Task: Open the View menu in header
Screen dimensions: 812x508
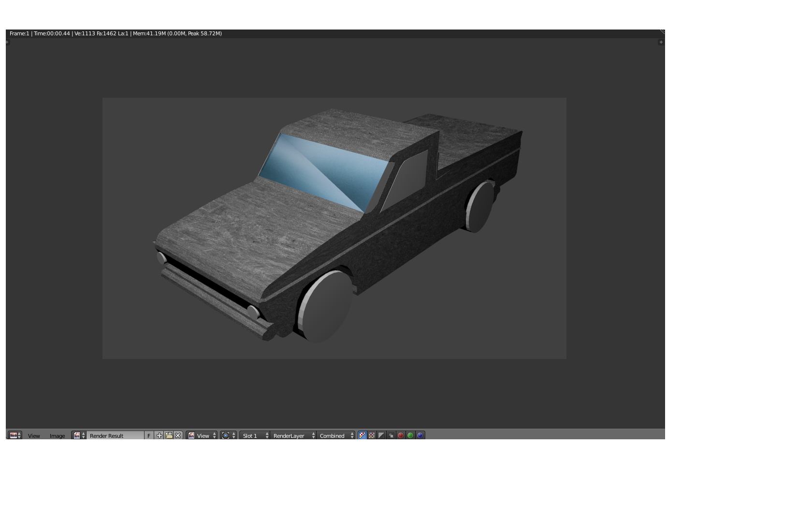Action: 34,436
